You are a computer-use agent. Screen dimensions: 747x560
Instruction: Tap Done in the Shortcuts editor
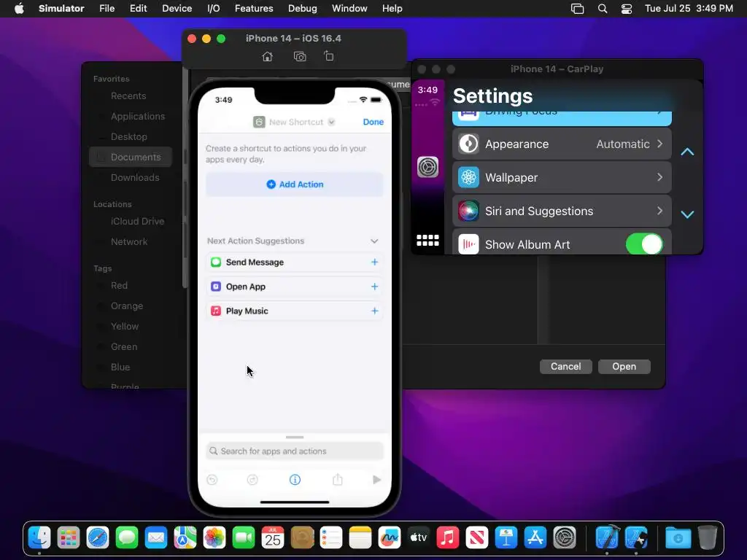(x=373, y=122)
